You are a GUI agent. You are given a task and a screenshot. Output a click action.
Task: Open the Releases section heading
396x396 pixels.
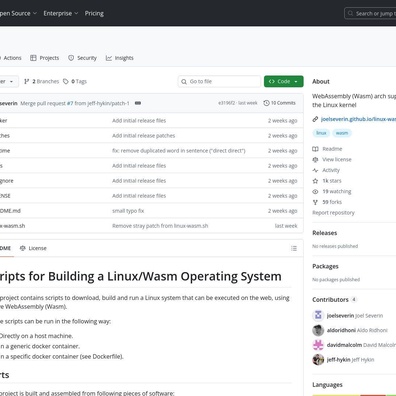325,233
